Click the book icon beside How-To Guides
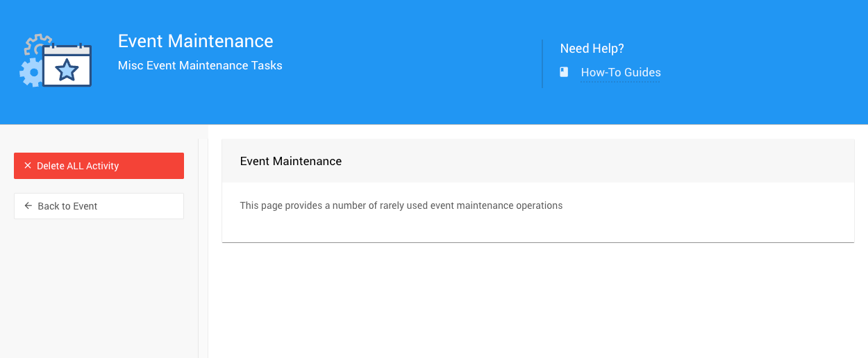This screenshot has height=358, width=868. coord(564,72)
